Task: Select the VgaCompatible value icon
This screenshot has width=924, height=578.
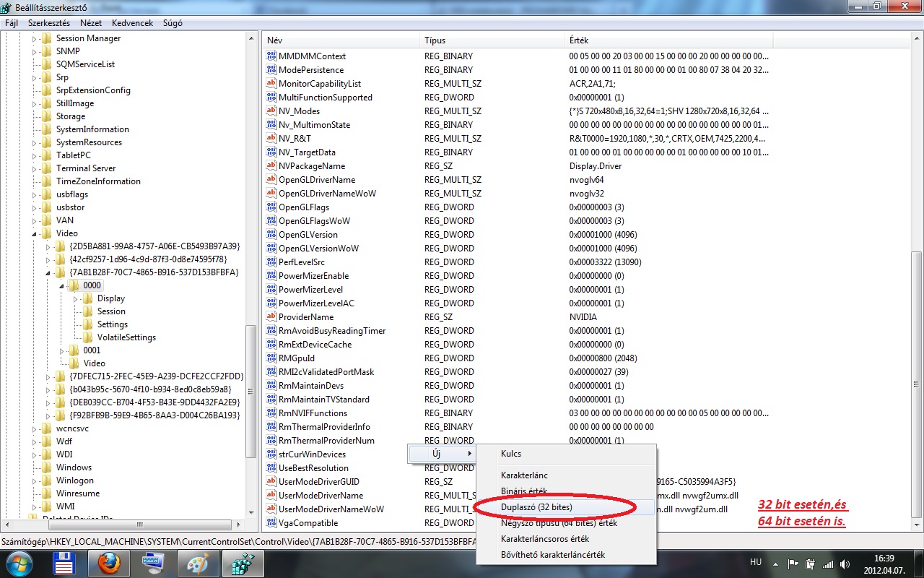Action: [271, 523]
